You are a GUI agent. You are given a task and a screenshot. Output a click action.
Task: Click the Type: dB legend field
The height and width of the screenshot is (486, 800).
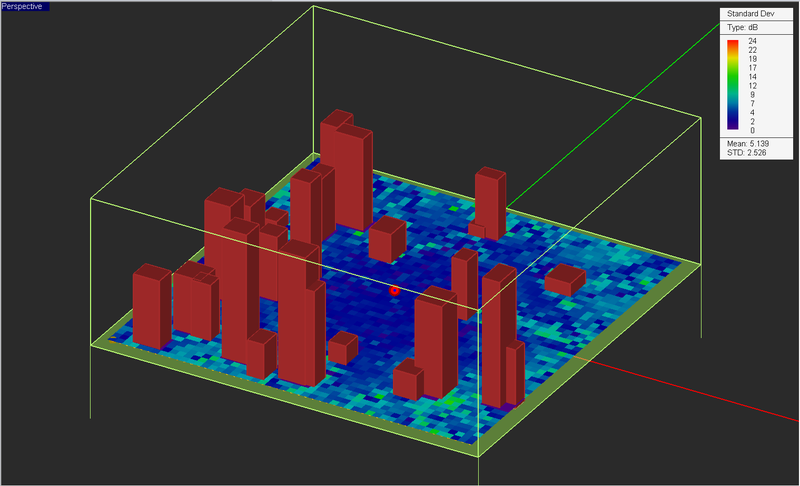click(x=742, y=27)
